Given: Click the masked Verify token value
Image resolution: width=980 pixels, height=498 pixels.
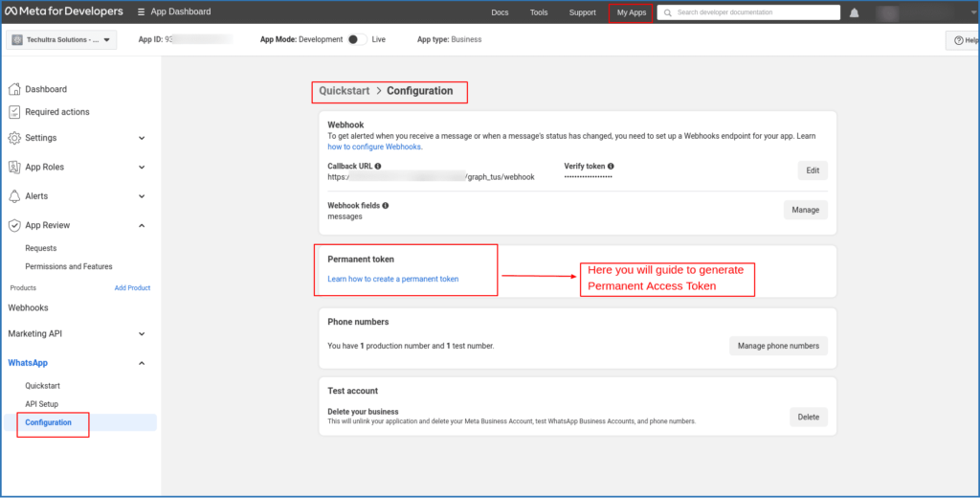Looking at the screenshot, I should coord(589,177).
